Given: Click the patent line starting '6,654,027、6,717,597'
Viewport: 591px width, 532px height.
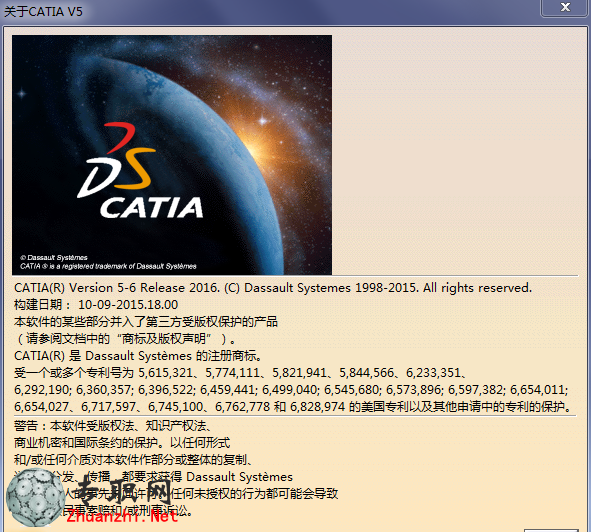Looking at the screenshot, I should (x=293, y=406).
